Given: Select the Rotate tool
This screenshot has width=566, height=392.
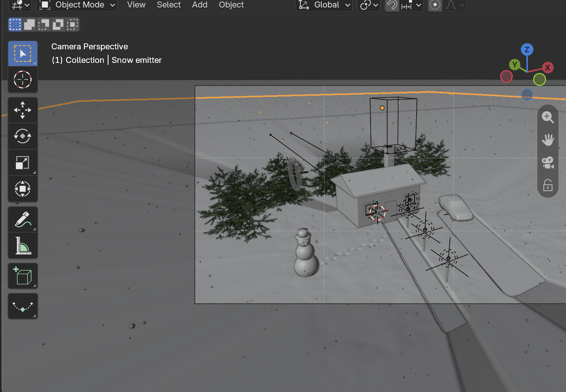Looking at the screenshot, I should tap(23, 136).
